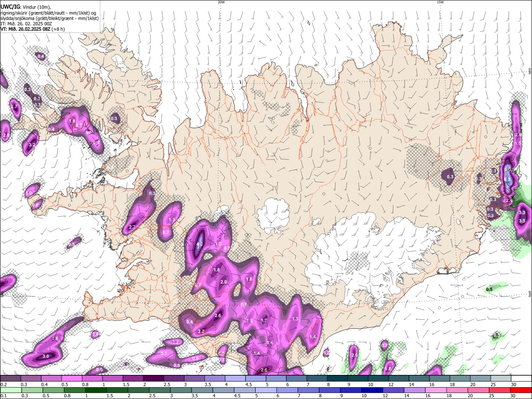Click the 1.7 precipitation value in South Iceland
Screen dimensions: 532x399
click(264, 320)
